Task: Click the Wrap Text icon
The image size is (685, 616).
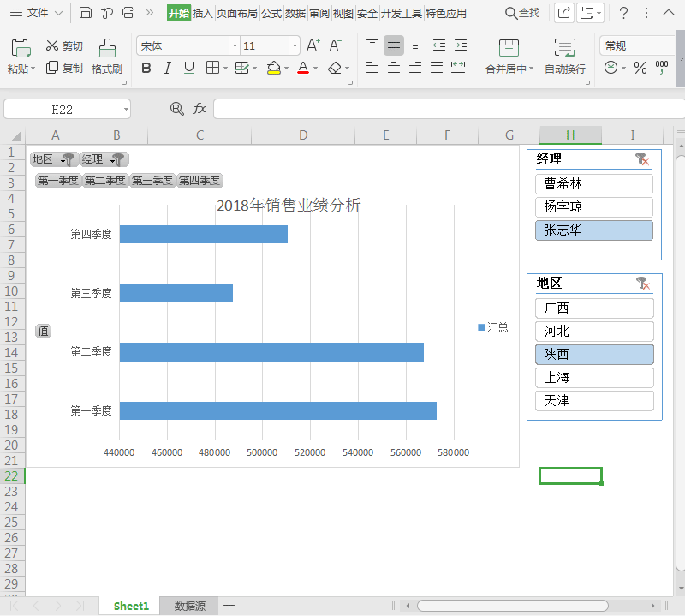Action: click(565, 48)
